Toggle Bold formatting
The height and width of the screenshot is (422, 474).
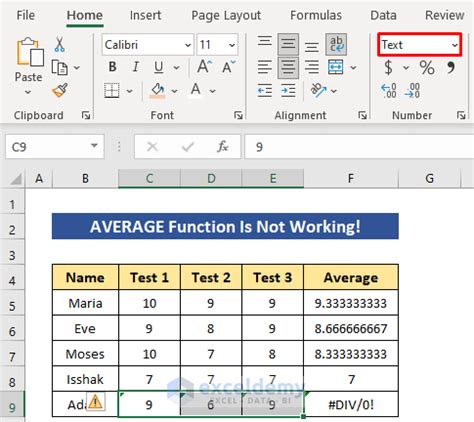coord(113,67)
